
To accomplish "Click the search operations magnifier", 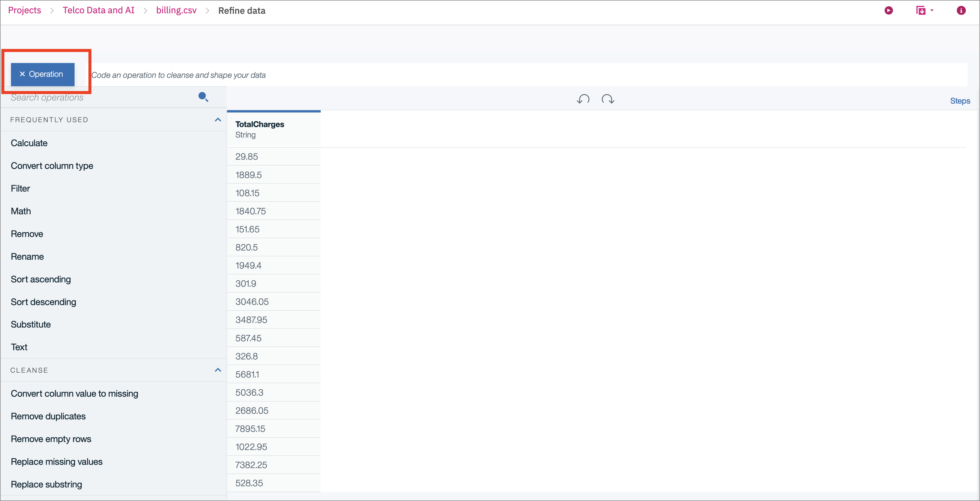I will point(203,97).
